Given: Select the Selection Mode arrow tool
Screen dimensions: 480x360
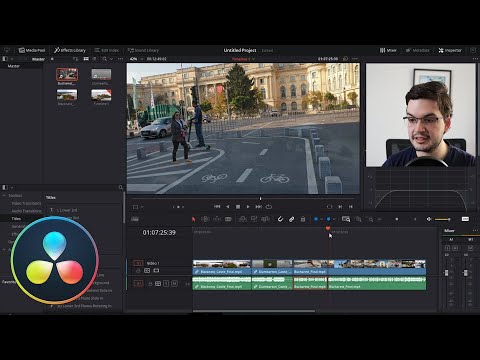Looking at the screenshot, I should tap(193, 219).
